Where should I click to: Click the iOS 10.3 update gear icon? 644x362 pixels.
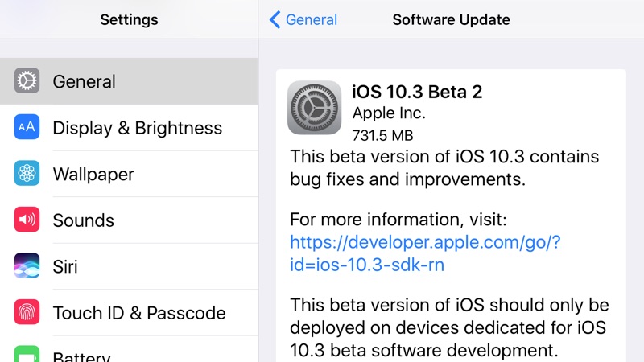point(314,107)
